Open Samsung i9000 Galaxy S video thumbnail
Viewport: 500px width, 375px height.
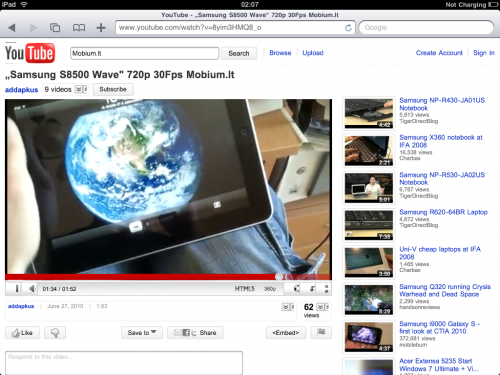[x=369, y=337]
